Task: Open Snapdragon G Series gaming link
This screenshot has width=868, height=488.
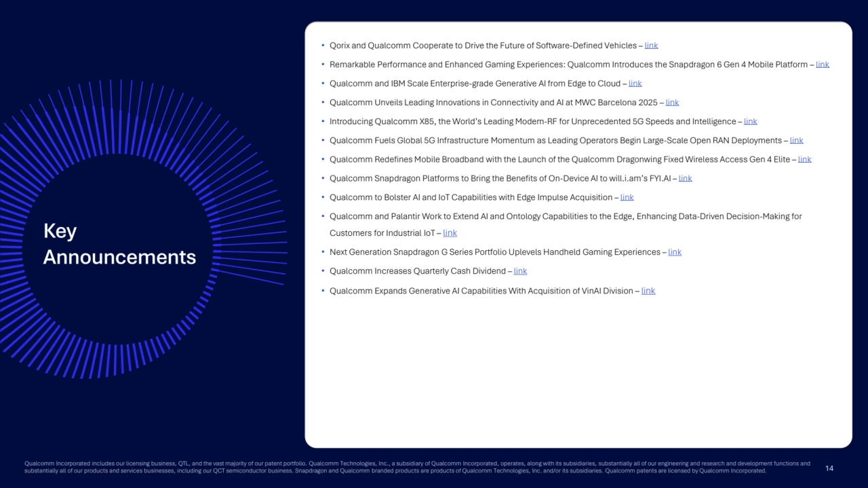Action: click(675, 252)
